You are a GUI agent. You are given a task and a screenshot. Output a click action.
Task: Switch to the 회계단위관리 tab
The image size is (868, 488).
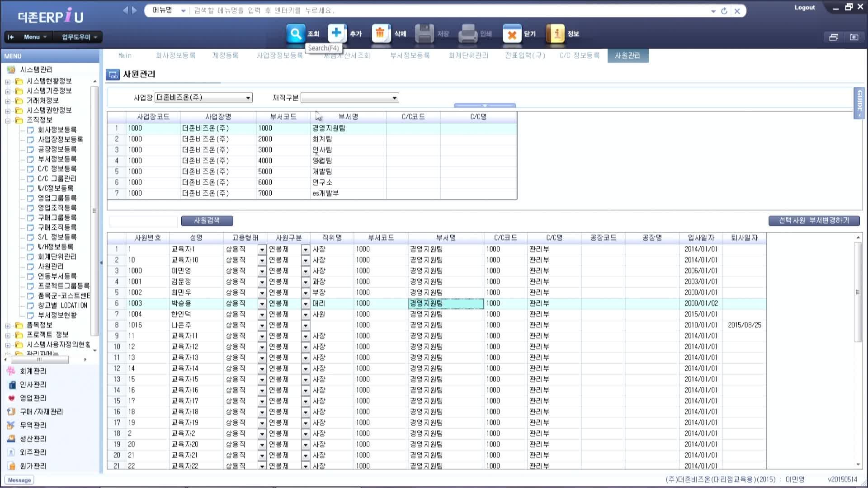point(468,56)
